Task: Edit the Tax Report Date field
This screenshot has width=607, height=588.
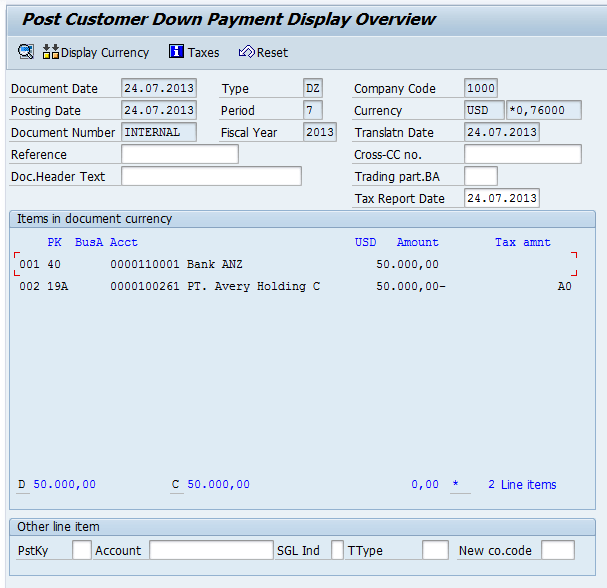Action: pyautogui.click(x=501, y=198)
